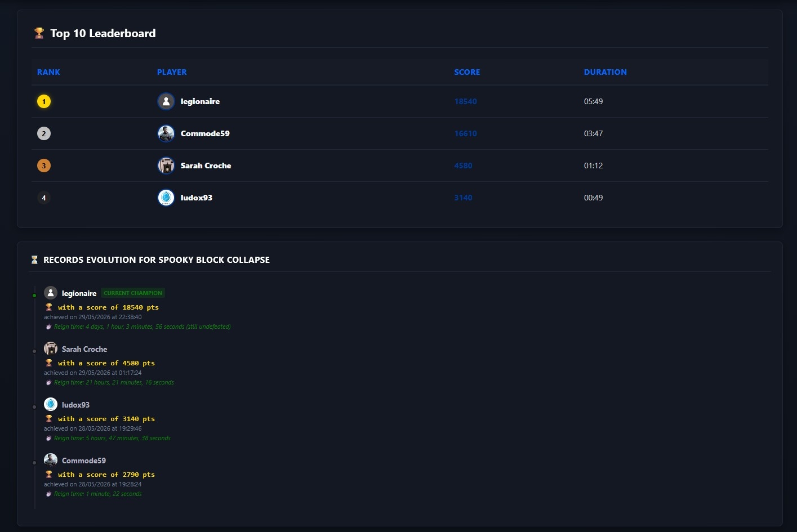Open legionaire's profile from the leaderboard
The height and width of the screenshot is (532, 797).
(200, 101)
